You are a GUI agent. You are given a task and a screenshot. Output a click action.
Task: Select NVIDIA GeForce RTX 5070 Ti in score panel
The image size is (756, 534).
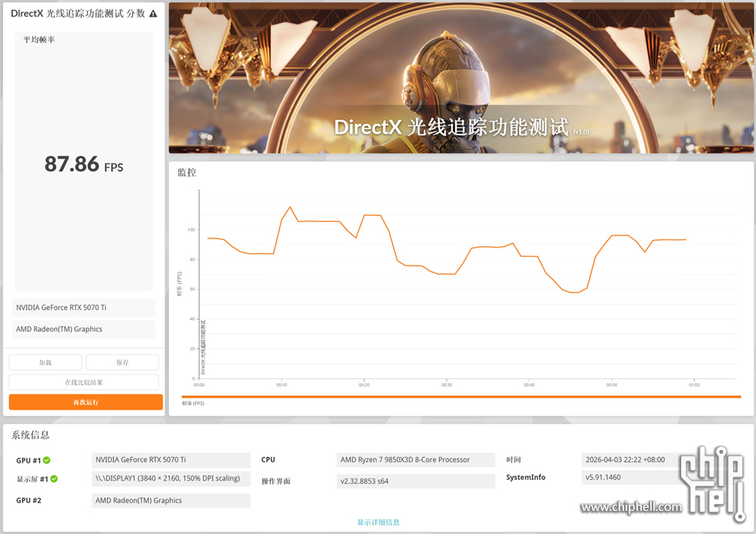(x=84, y=308)
